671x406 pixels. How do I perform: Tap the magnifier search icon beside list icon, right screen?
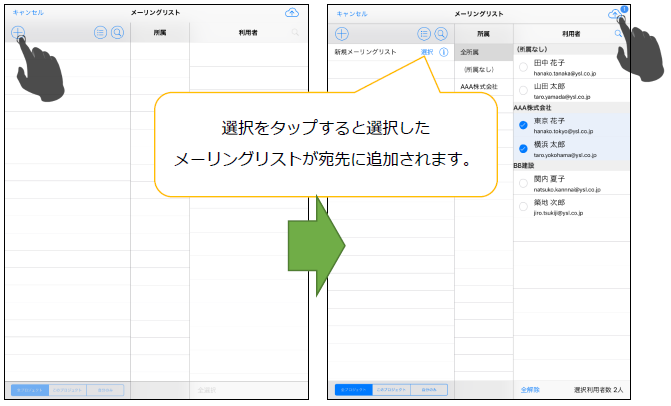click(441, 33)
